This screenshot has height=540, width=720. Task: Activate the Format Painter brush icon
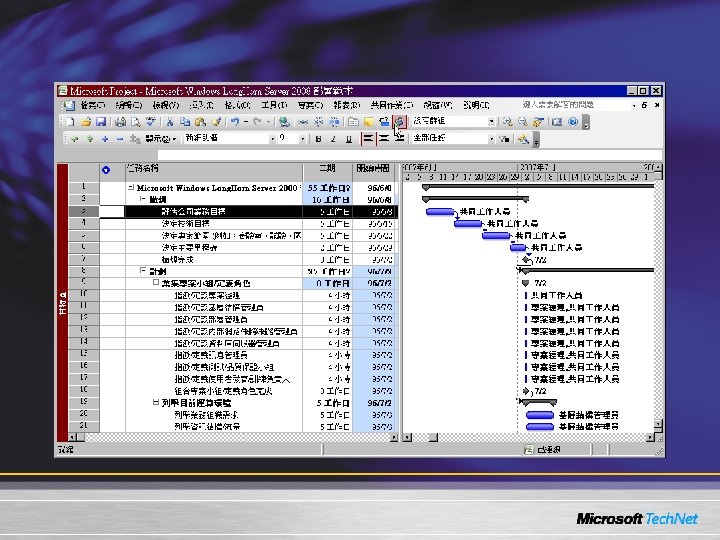216,122
